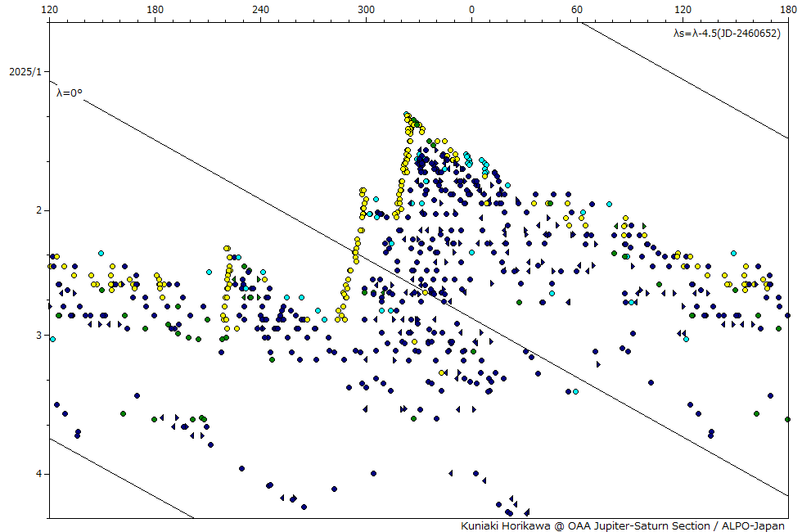
Task: Click the 240 longitude axis label
Action: (x=260, y=10)
